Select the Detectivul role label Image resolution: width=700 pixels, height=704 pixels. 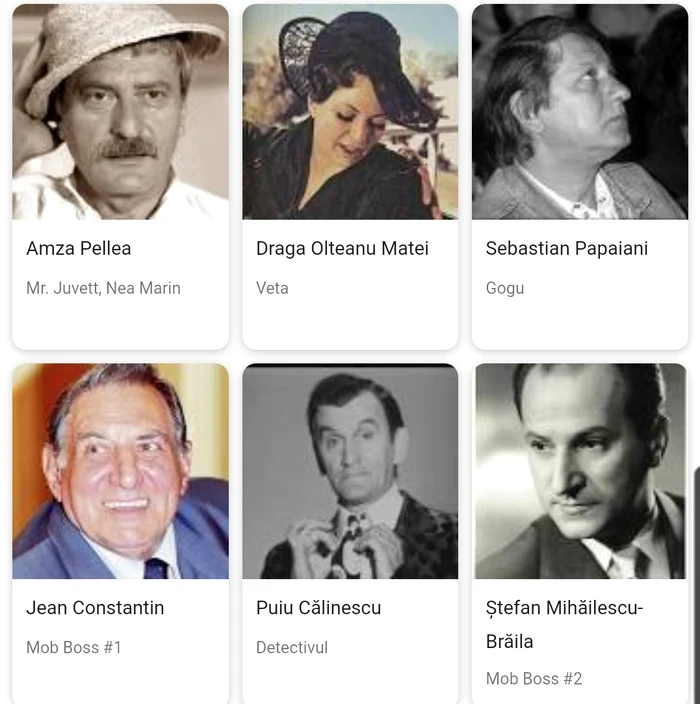coord(292,648)
